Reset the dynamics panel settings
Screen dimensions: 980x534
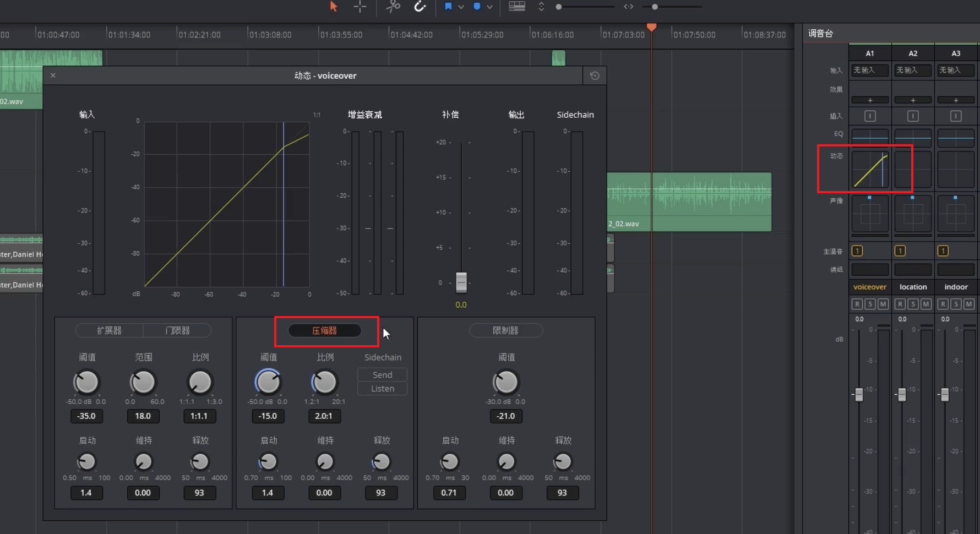(x=595, y=76)
